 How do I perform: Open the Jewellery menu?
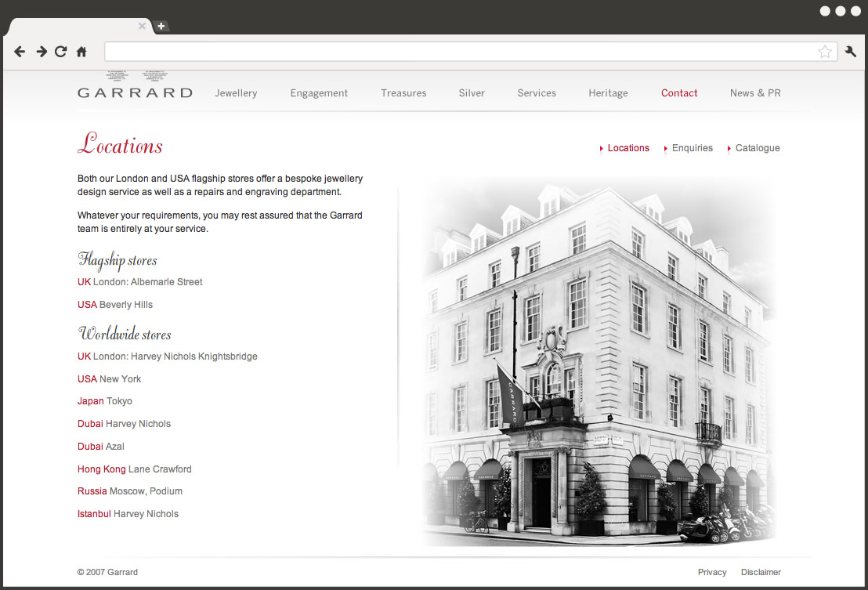pyautogui.click(x=236, y=93)
